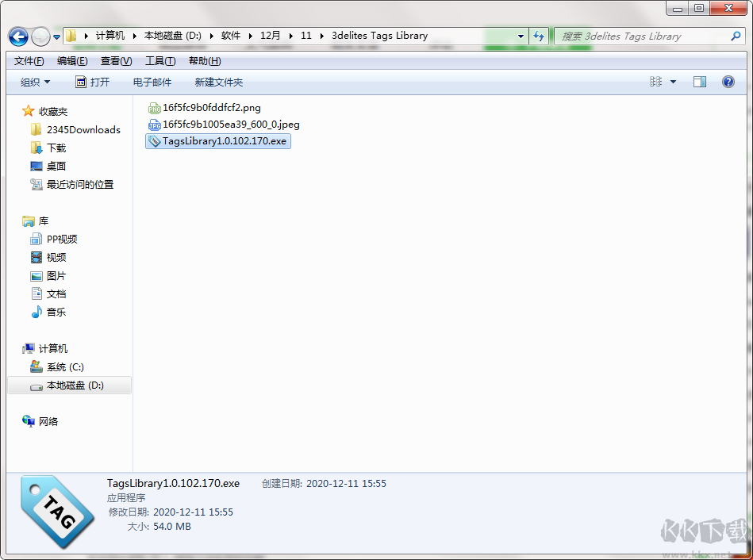Click in the search 3delites Tags Library field

(643, 36)
